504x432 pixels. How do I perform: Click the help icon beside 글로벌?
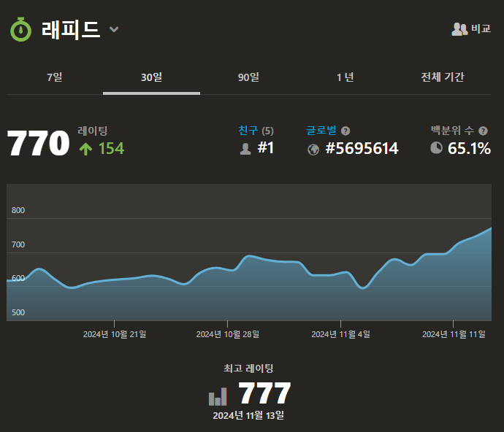345,131
